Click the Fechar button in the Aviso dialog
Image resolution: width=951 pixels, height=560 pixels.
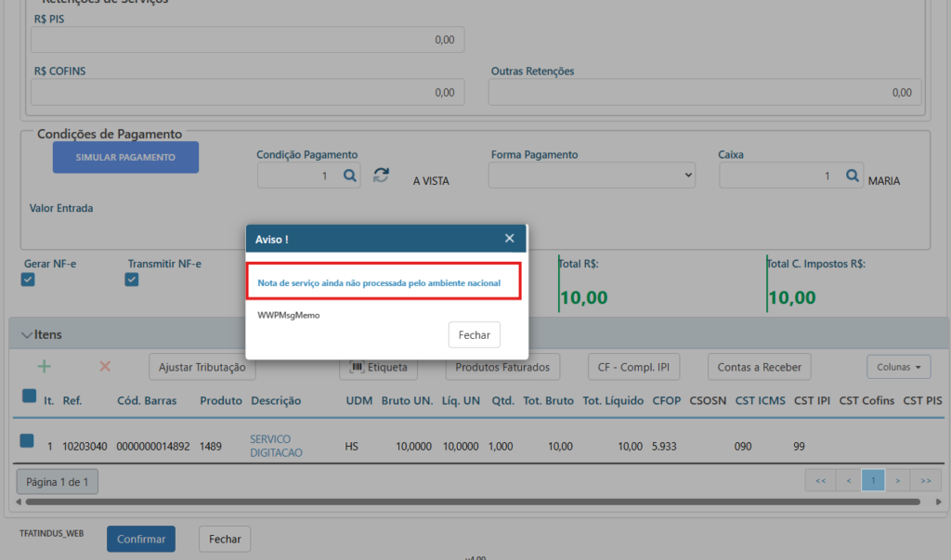click(x=474, y=334)
